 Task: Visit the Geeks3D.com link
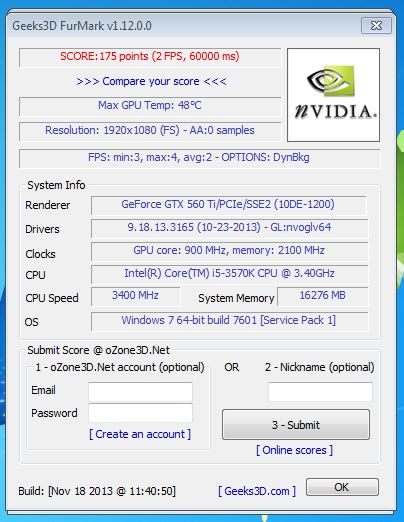[257, 491]
